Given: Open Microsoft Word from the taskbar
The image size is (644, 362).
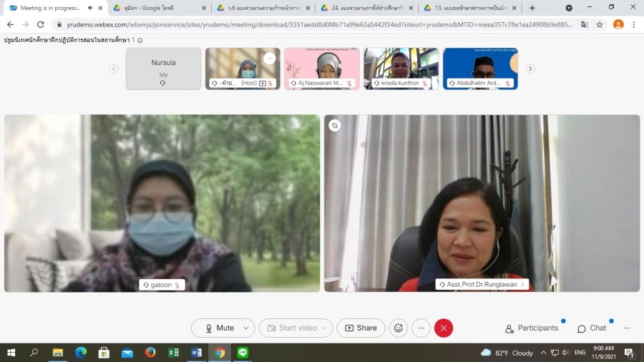Looking at the screenshot, I should coord(196,353).
